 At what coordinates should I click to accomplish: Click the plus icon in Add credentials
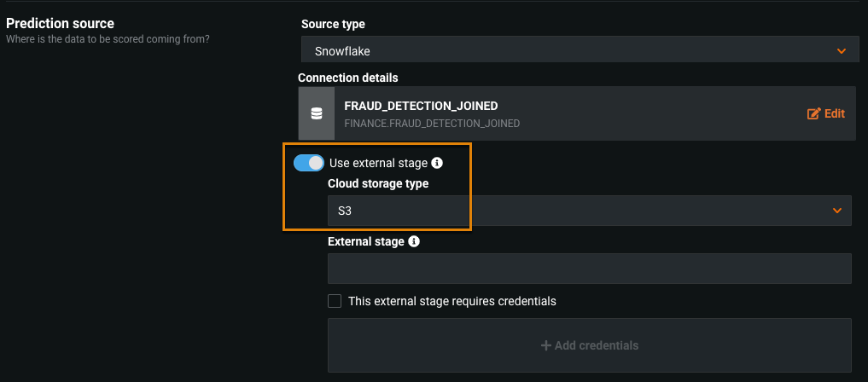(545, 345)
